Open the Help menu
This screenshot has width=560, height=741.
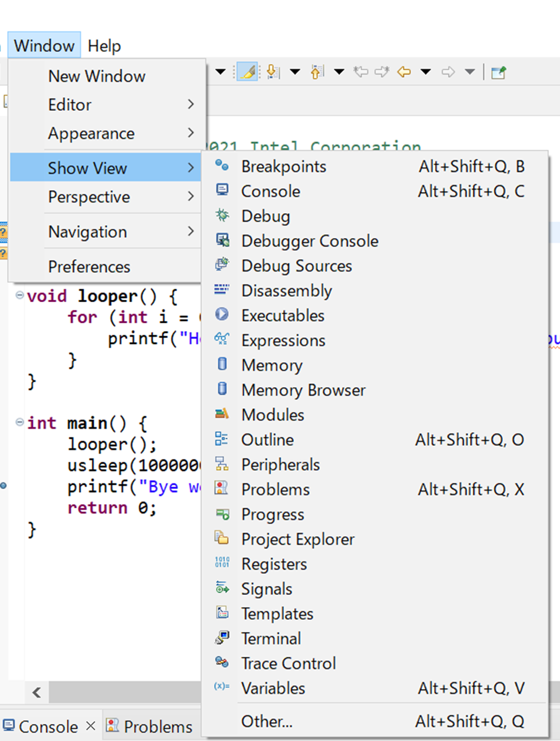click(104, 46)
